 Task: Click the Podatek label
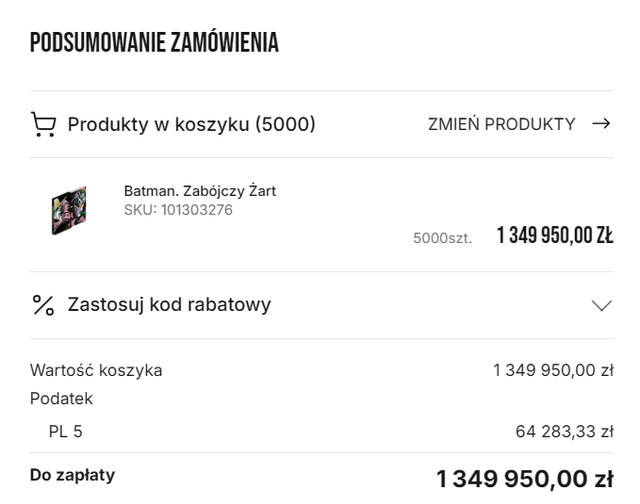click(61, 399)
